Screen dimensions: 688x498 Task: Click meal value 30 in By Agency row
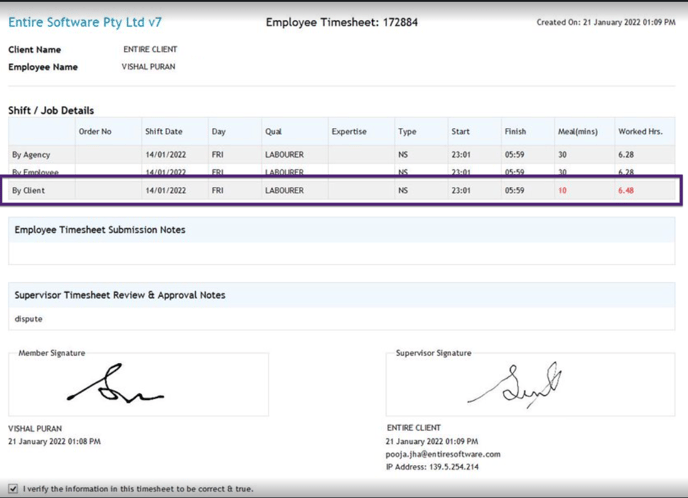(x=562, y=154)
